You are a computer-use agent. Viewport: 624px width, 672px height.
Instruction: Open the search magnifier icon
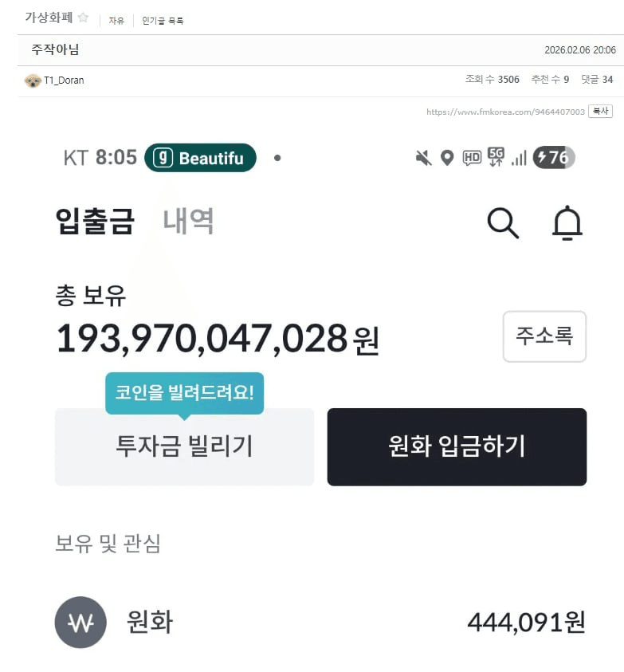503,223
